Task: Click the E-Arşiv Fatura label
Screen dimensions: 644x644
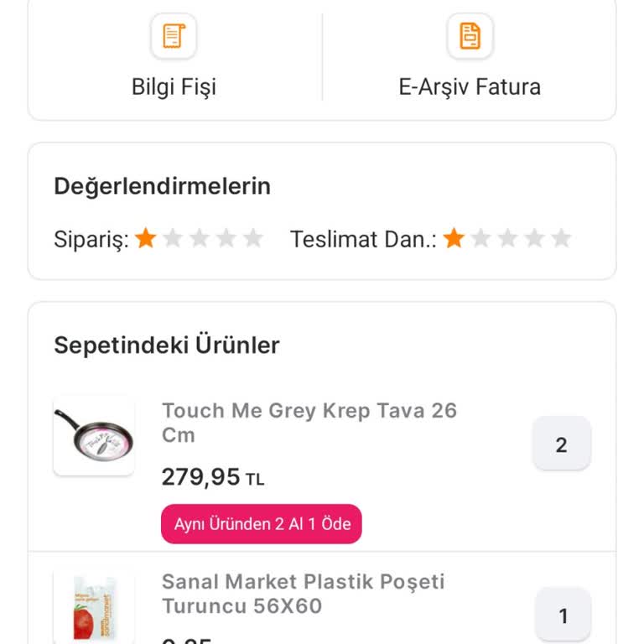Action: (470, 86)
